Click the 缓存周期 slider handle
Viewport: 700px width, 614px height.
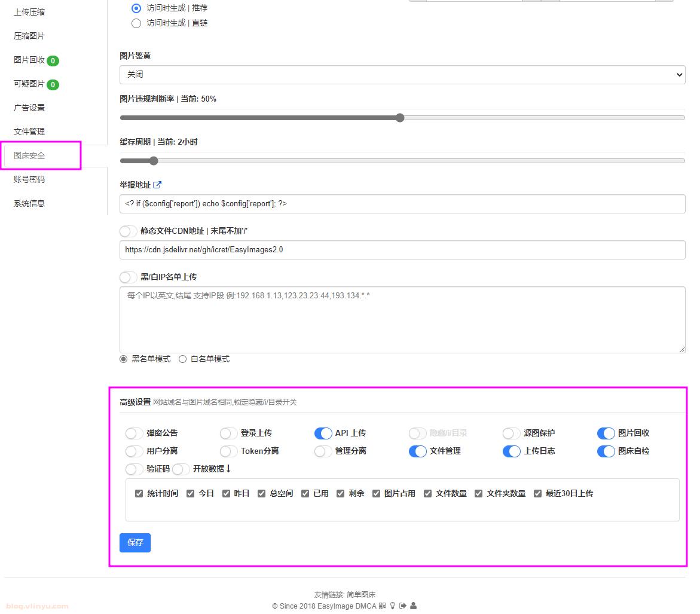(x=154, y=161)
